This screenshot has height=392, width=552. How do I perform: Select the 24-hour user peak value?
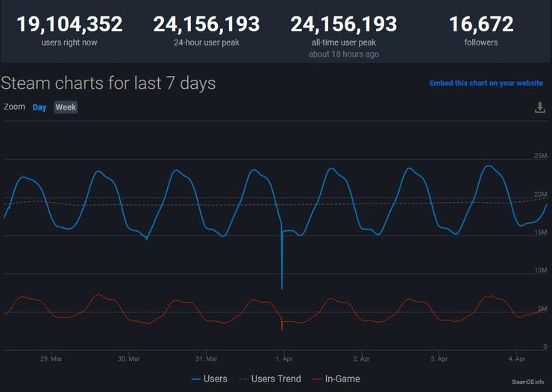207,25
